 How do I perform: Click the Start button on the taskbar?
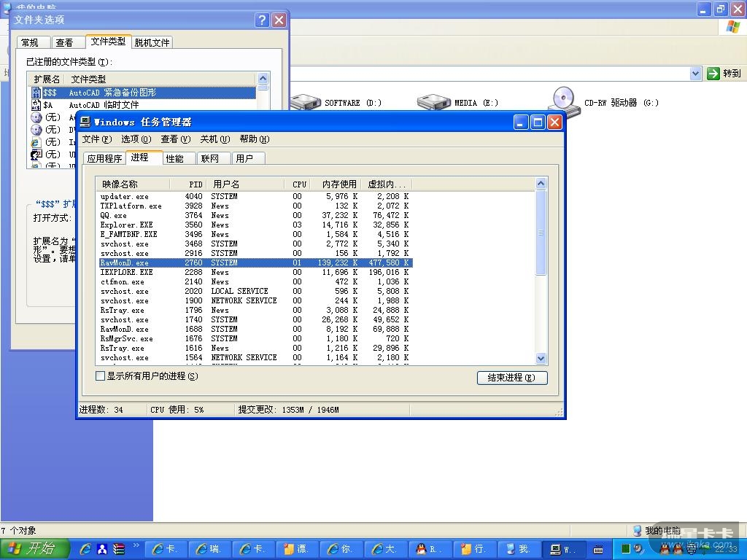click(x=34, y=549)
